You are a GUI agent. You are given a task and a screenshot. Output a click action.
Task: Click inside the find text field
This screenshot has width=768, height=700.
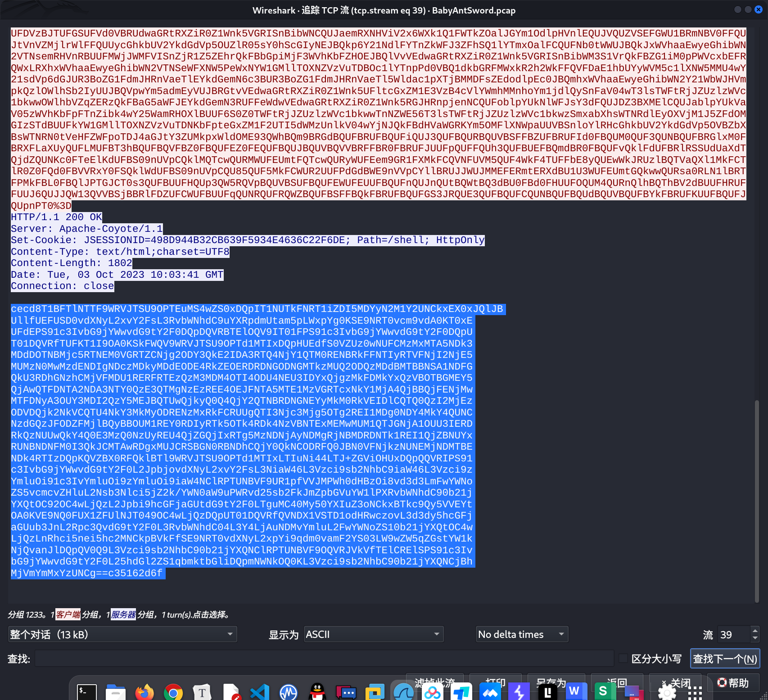tap(325, 659)
